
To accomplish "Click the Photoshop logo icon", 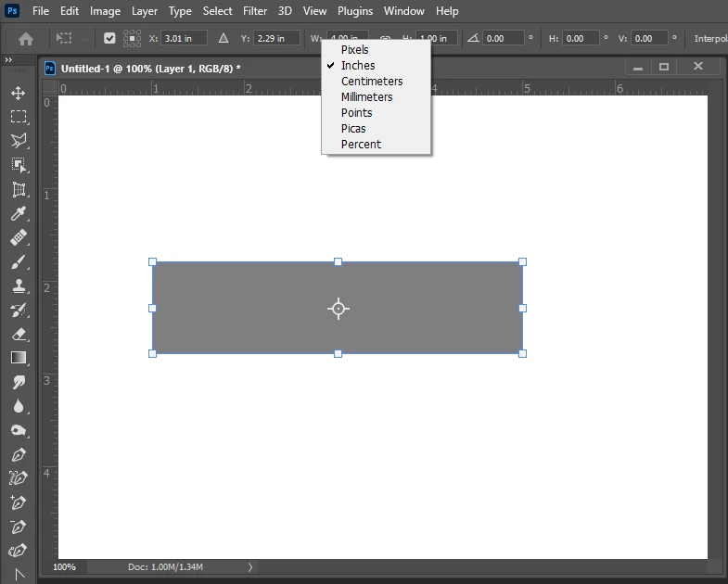I will click(12, 11).
